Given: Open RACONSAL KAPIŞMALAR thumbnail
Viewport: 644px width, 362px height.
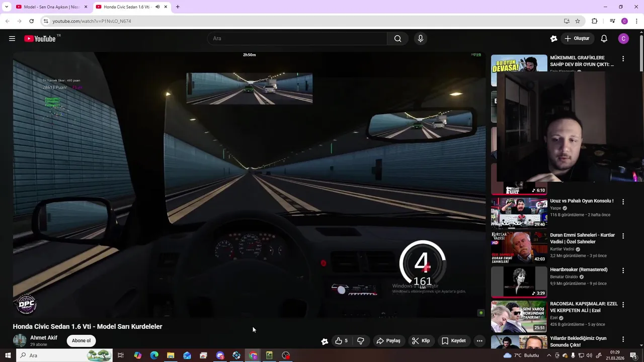Looking at the screenshot, I should [519, 316].
